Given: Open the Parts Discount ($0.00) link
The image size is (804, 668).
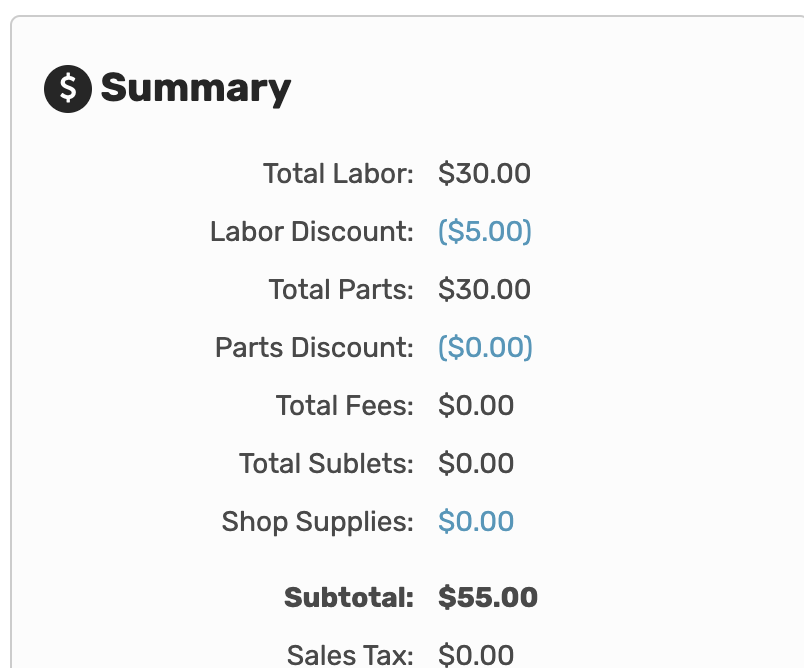Looking at the screenshot, I should point(485,347).
